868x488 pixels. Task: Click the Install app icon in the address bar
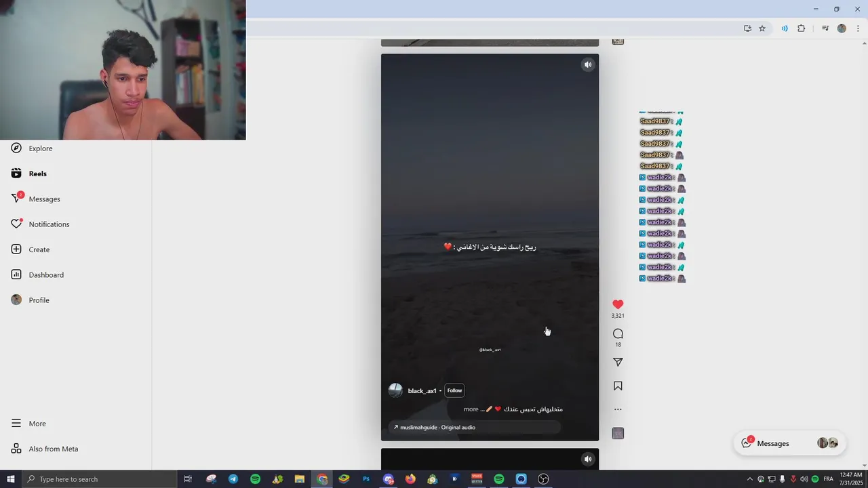coord(747,28)
